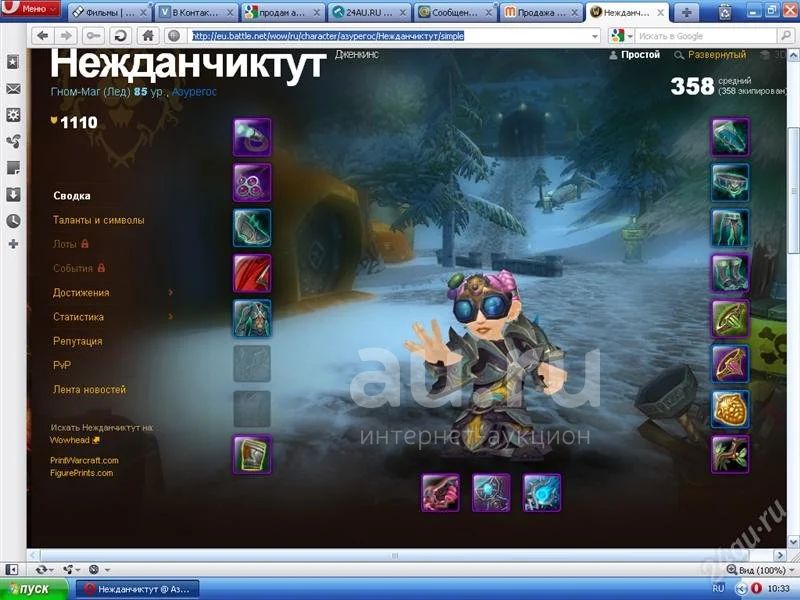800x600 pixels.
Task: Open the belt item icon
Action: pos(730,182)
